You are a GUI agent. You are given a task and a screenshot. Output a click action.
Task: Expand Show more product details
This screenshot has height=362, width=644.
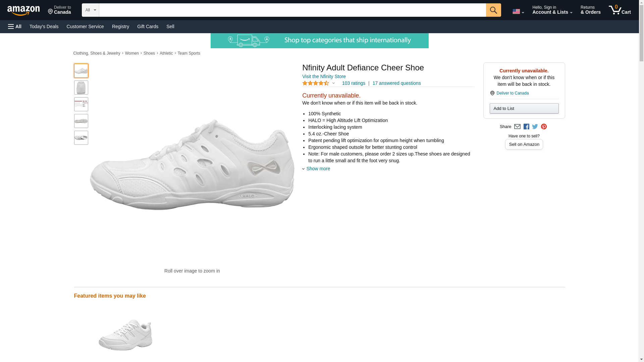coord(318,169)
